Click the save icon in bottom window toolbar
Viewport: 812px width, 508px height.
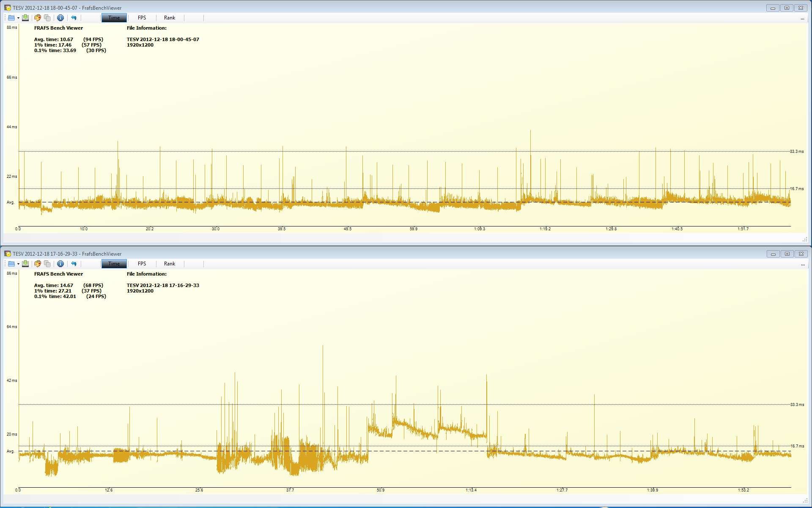pyautogui.click(x=25, y=264)
